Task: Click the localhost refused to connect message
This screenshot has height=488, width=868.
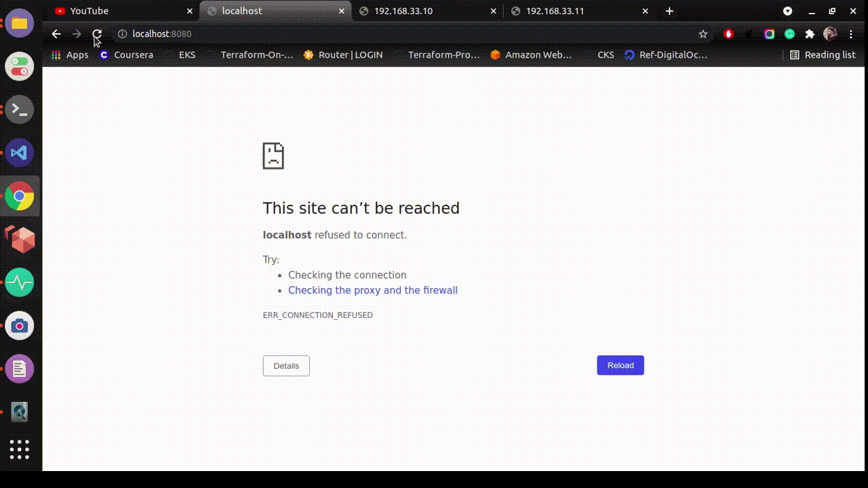Action: point(335,235)
